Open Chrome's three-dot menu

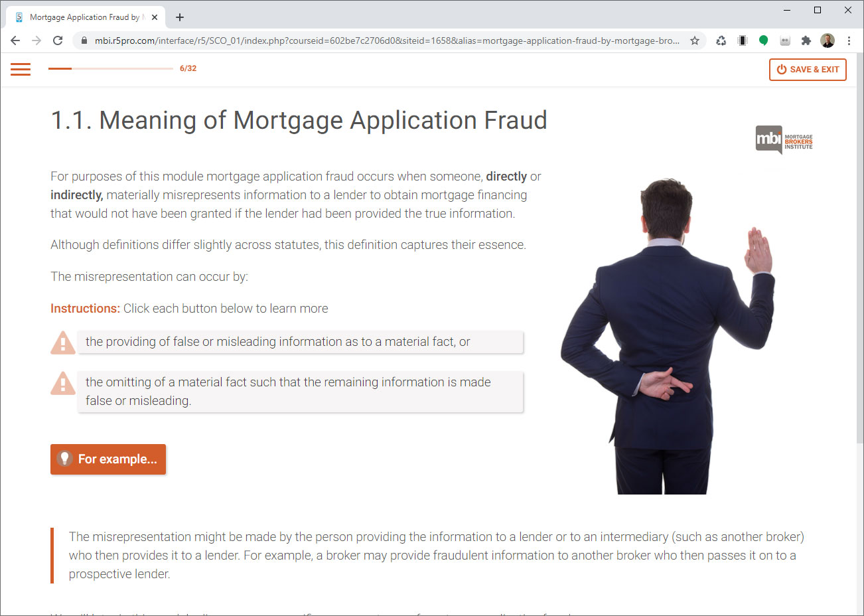pyautogui.click(x=849, y=40)
